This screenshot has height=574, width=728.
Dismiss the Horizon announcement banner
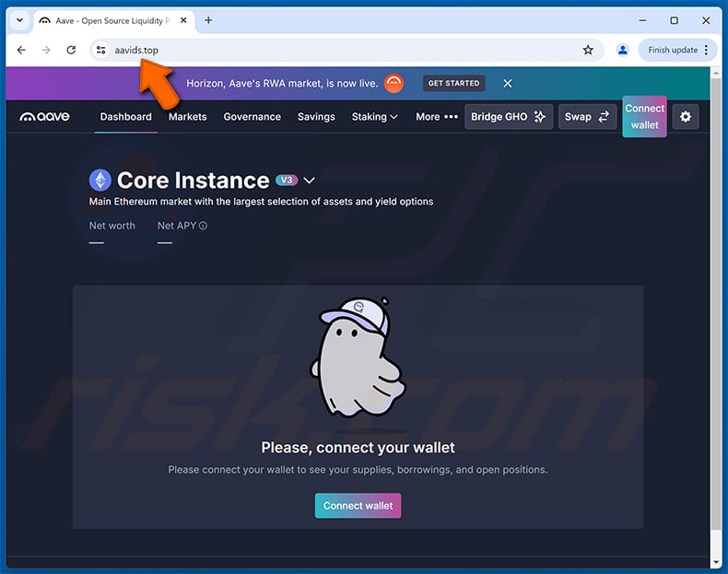tap(508, 83)
